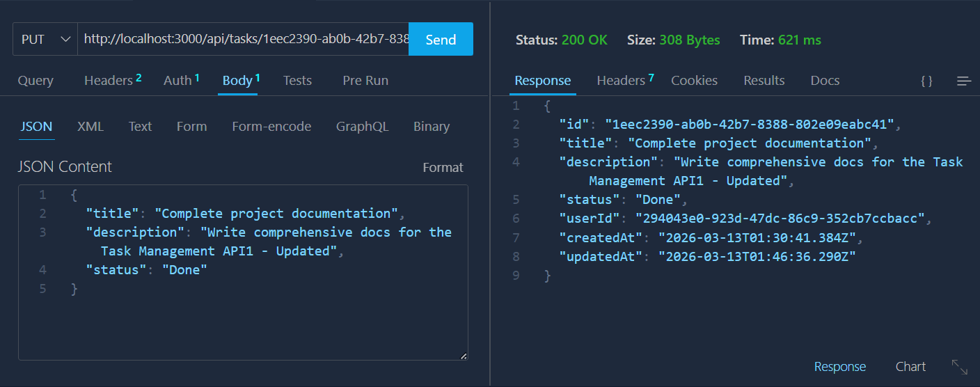The width and height of the screenshot is (980, 387).
Task: Open the Results tab
Action: tap(764, 81)
